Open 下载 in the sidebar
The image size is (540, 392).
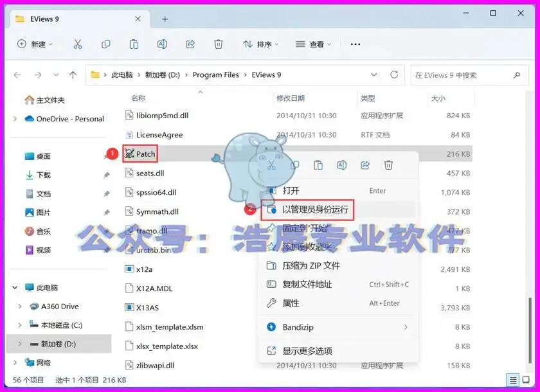pyautogui.click(x=38, y=175)
